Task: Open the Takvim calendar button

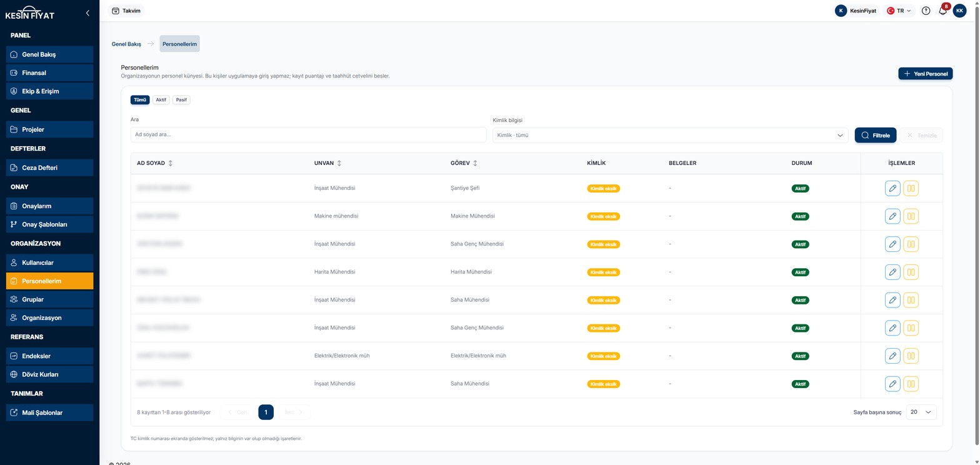Action: coord(126,11)
